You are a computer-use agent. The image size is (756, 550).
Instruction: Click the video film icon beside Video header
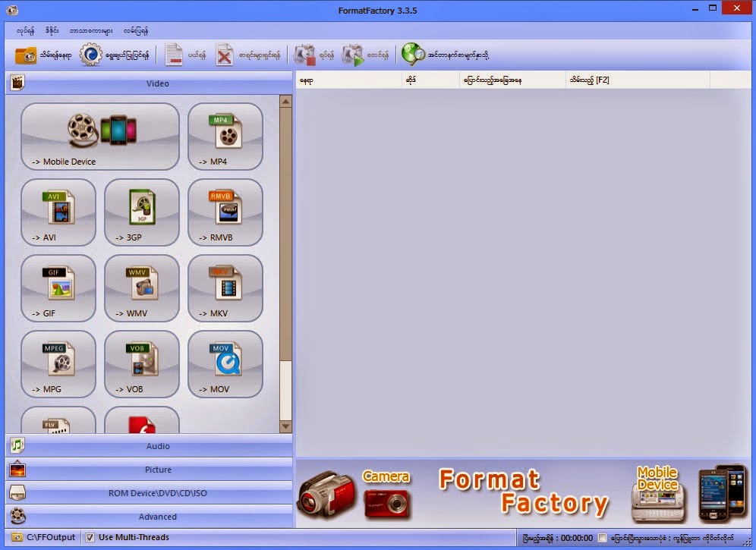17,83
